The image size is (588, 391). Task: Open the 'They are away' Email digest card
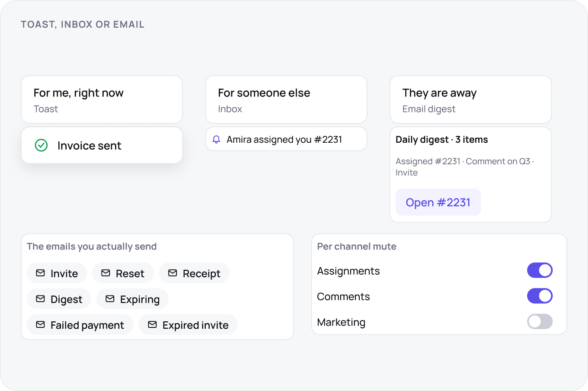tap(470, 99)
